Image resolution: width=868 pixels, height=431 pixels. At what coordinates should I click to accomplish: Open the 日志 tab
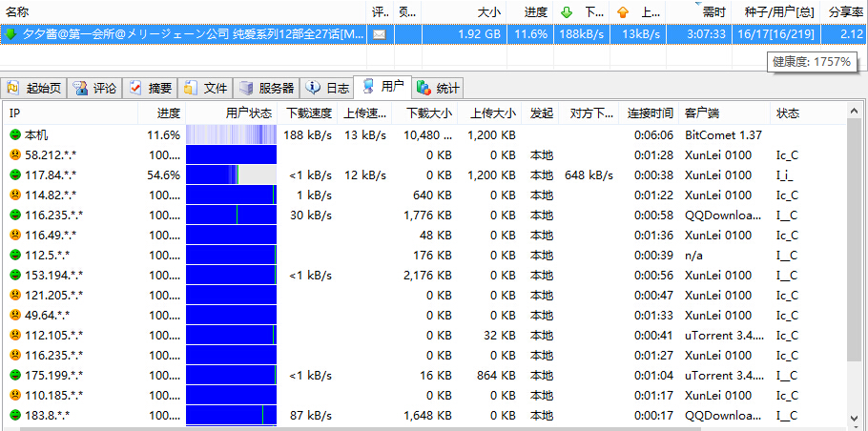[x=328, y=88]
